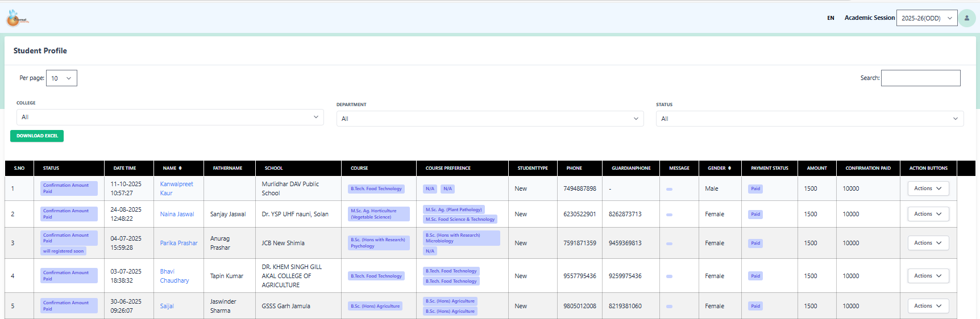Open Actions menu for Saijal row
This screenshot has width=980, height=319.
click(x=928, y=306)
